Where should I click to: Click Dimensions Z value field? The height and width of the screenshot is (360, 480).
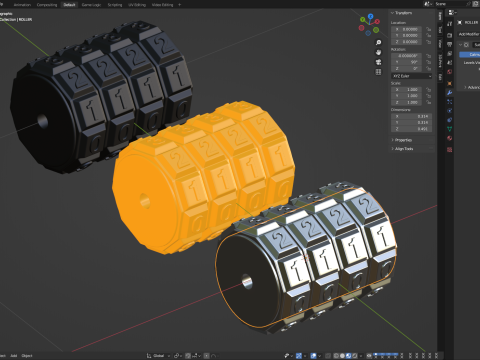(412, 129)
